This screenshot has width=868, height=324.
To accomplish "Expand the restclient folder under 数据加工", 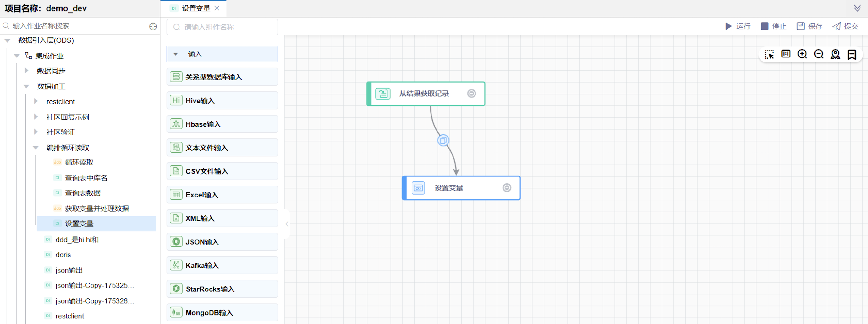I will (x=36, y=101).
